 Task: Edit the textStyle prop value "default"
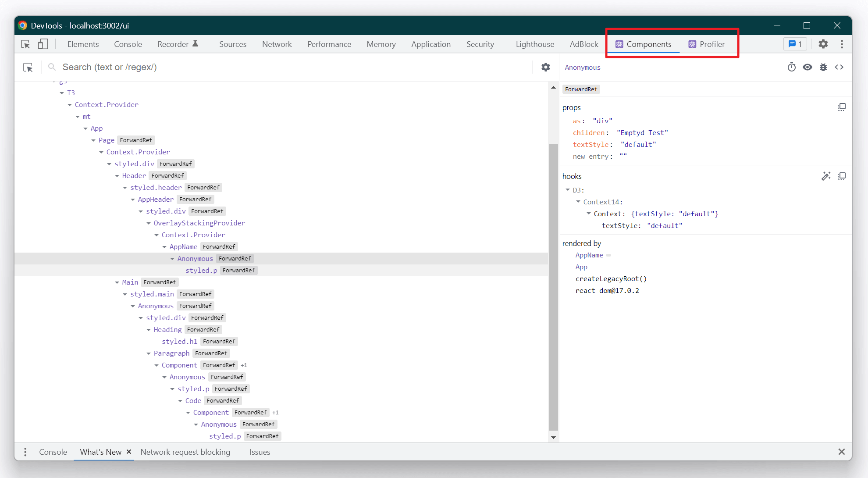638,145
